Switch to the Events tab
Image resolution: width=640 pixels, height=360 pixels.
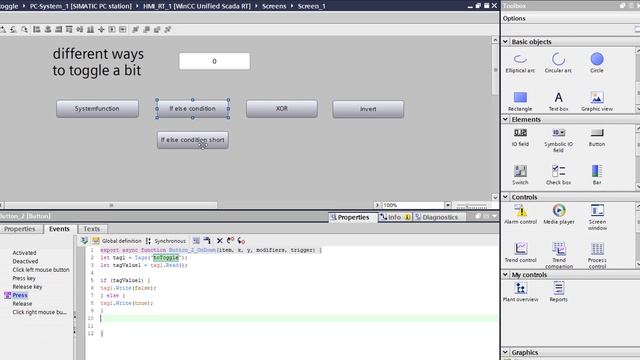click(x=59, y=229)
